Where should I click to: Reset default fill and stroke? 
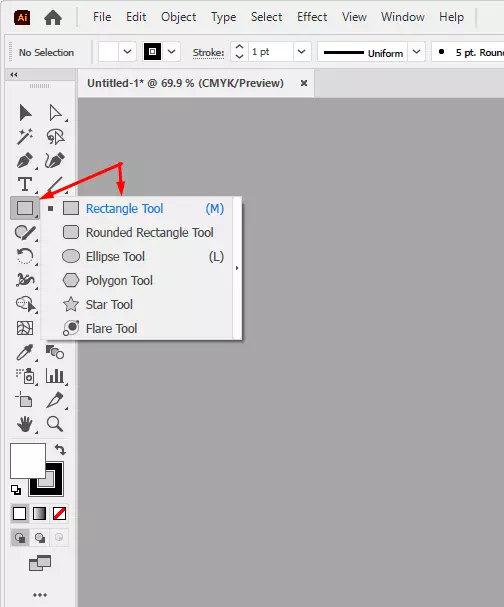(x=16, y=490)
